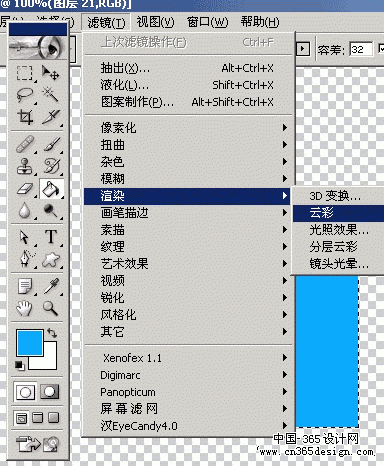
Task: Select 3D 变换... in render submenu
Action: [338, 196]
